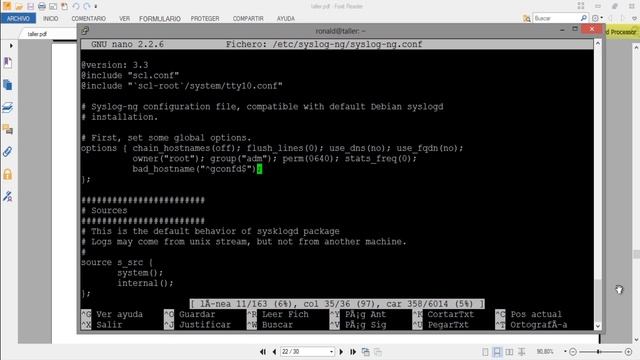Open the page number 22 / 30 dropdown
Screen dimensions: 640x360
[331, 351]
